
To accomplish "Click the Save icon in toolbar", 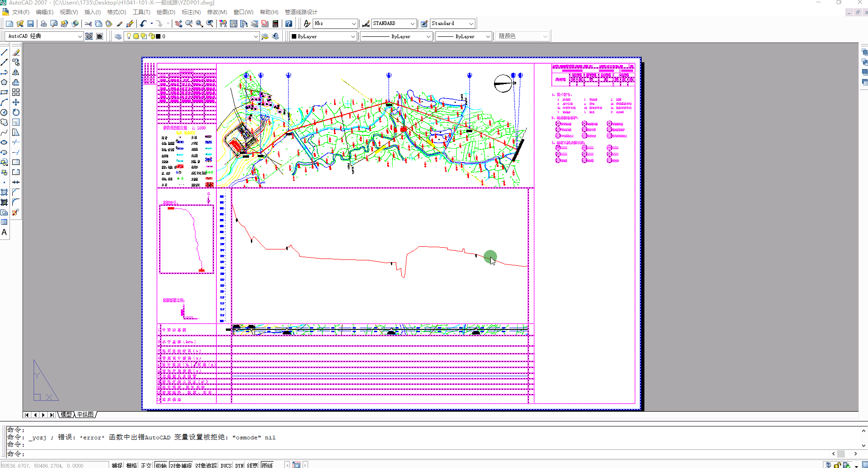I will pos(30,24).
